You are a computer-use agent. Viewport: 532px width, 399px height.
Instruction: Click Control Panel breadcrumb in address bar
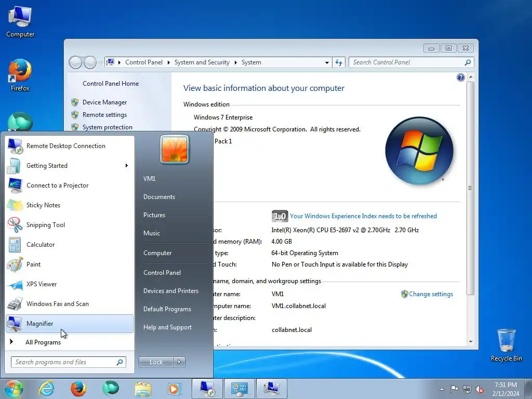(144, 62)
